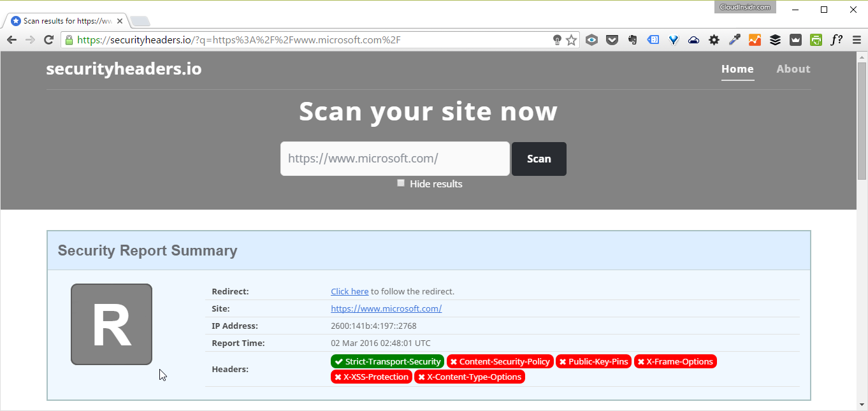Viewport: 868px width, 411px height.
Task: Click the lightbulb icon in the address bar
Action: (x=557, y=40)
